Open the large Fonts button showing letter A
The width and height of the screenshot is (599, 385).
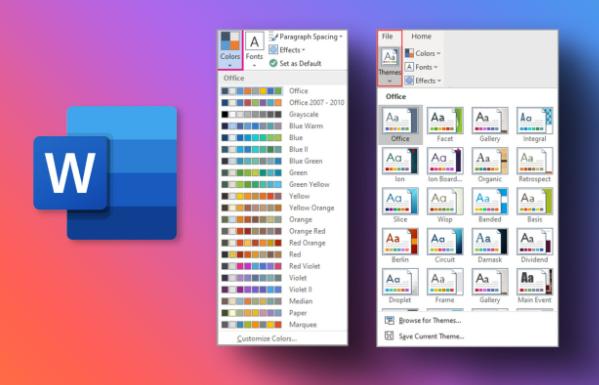click(254, 50)
